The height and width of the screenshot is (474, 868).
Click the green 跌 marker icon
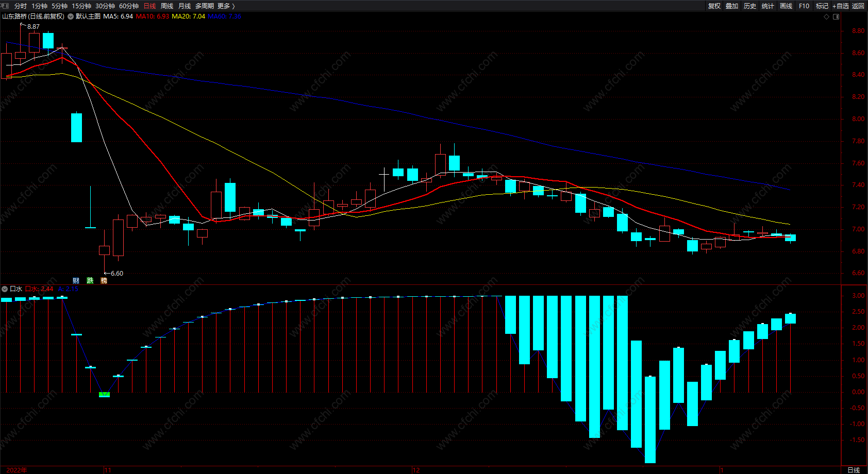(x=90, y=280)
